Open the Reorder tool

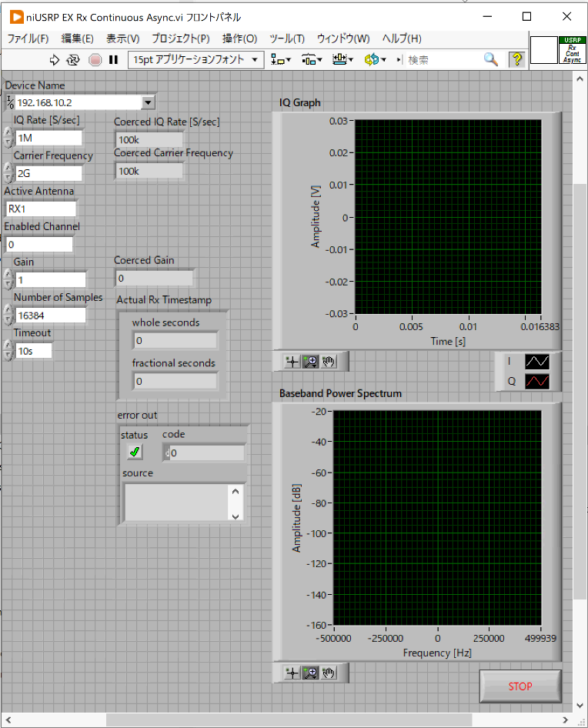point(372,59)
